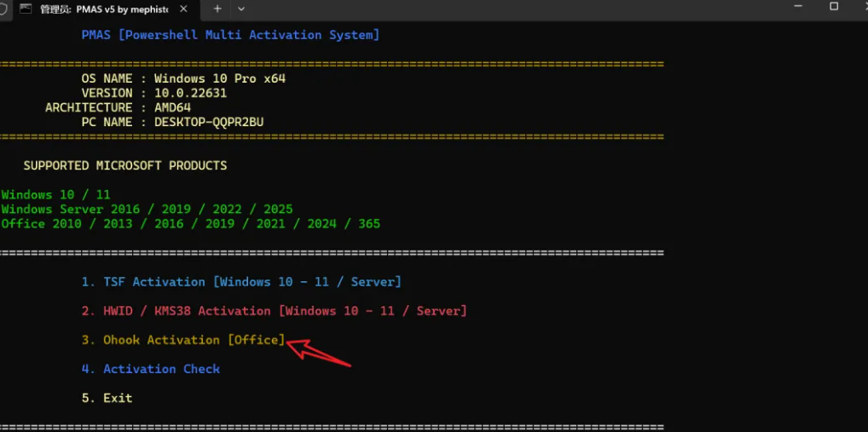Open a new terminal tab with the plus icon
The height and width of the screenshot is (432, 868).
(x=217, y=9)
